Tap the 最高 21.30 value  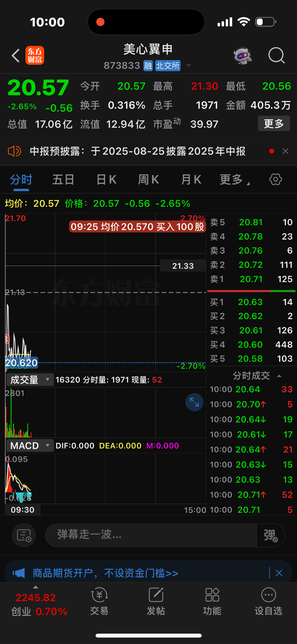coord(205,86)
